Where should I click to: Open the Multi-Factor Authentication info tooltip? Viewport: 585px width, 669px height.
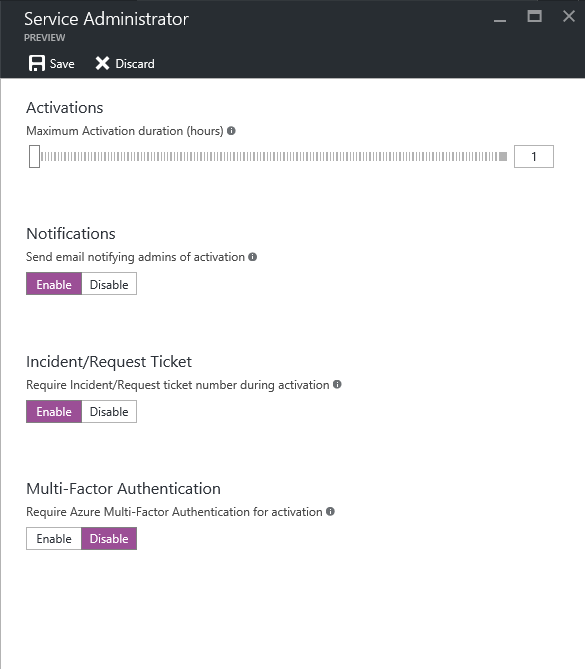[x=330, y=511]
